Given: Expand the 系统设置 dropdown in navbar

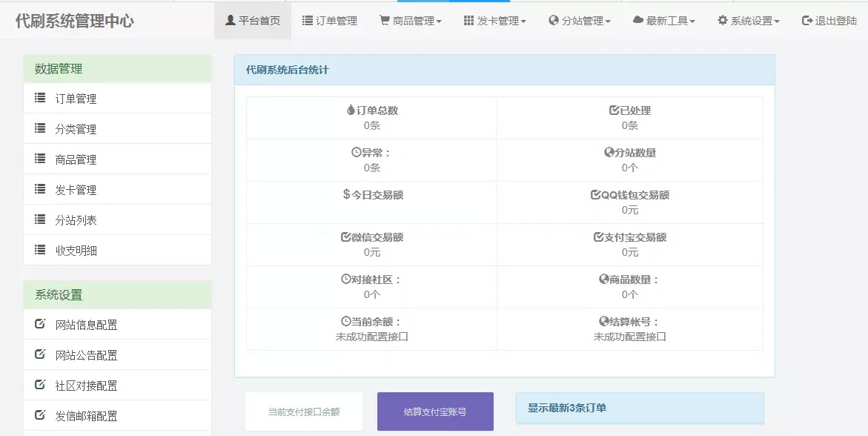Looking at the screenshot, I should pos(748,21).
